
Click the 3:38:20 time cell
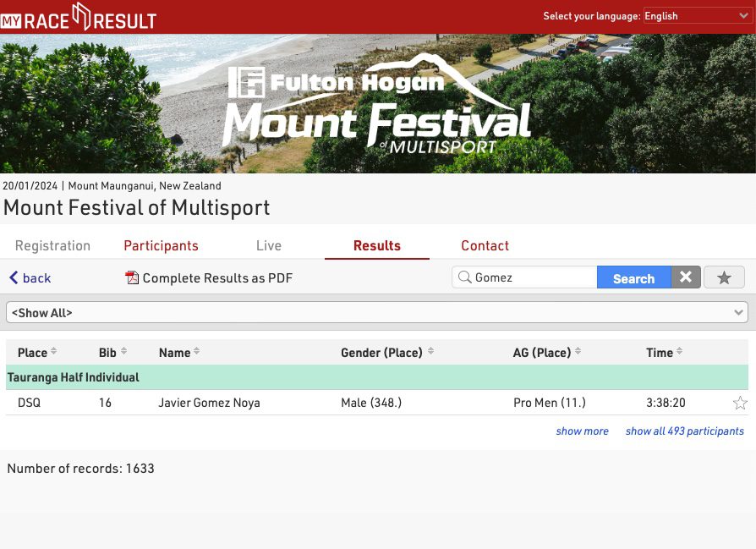[666, 403]
